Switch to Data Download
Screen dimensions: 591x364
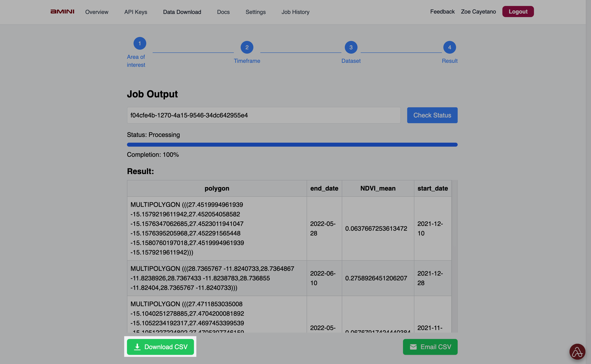pos(182,12)
